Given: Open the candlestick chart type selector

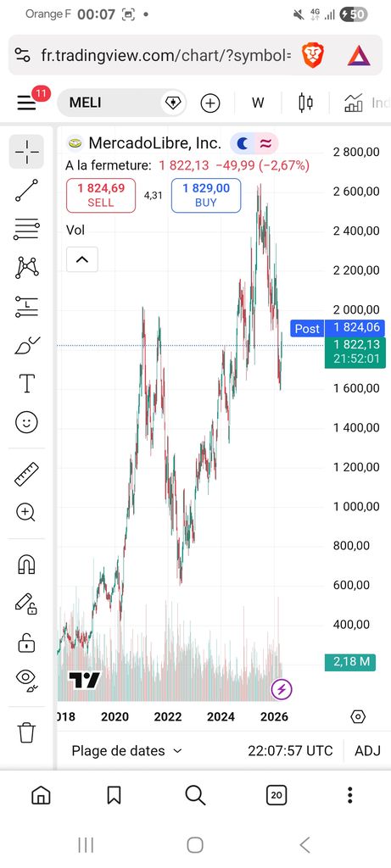Looking at the screenshot, I should point(305,103).
